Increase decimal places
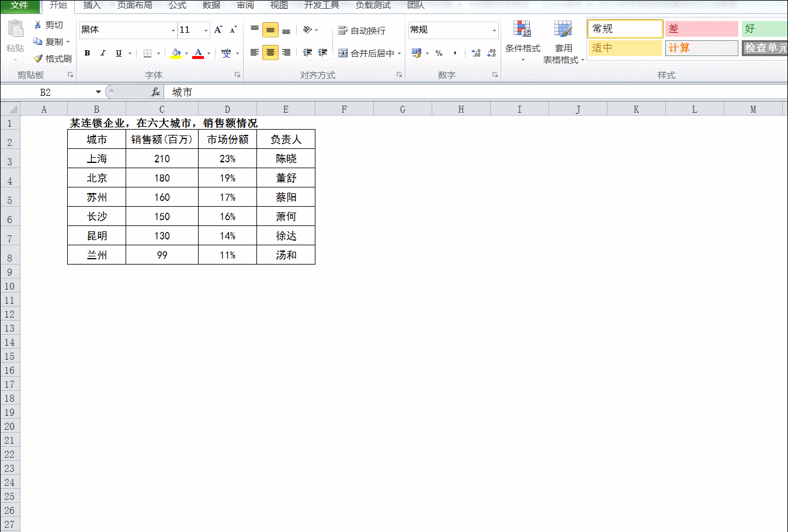The image size is (788, 532). (x=476, y=53)
